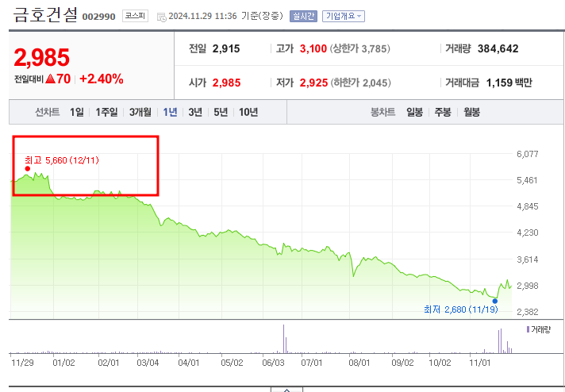Click the 고가 value 3,100
565x392 pixels.
(313, 48)
